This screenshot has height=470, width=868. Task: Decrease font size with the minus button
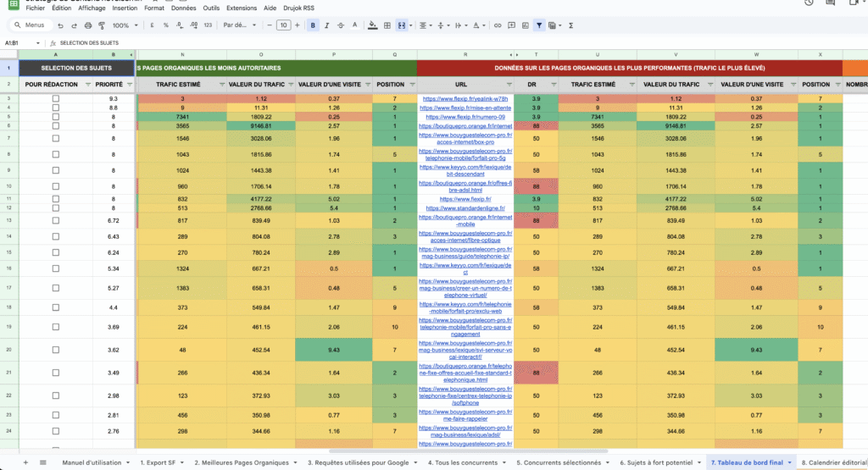[x=270, y=25]
